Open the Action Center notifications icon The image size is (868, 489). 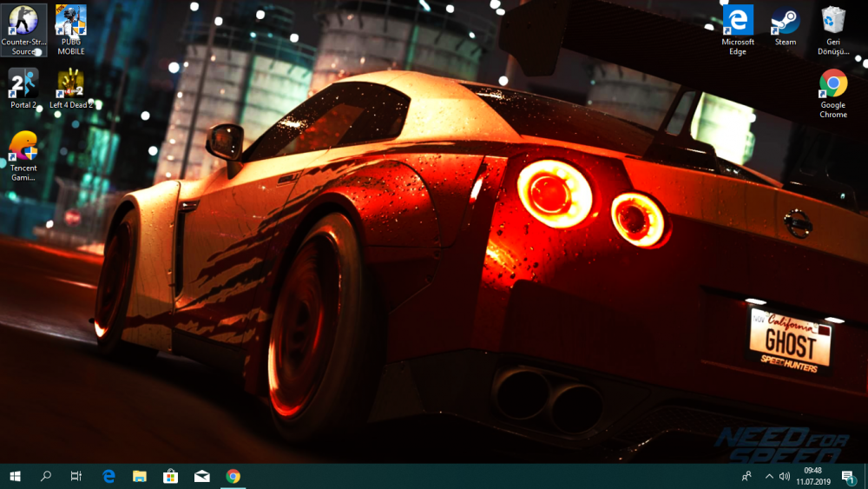(x=847, y=476)
